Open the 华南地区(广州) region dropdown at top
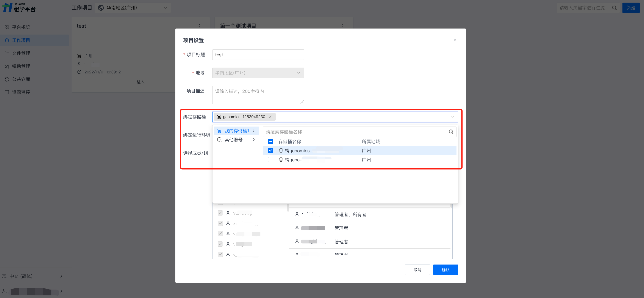 point(133,8)
